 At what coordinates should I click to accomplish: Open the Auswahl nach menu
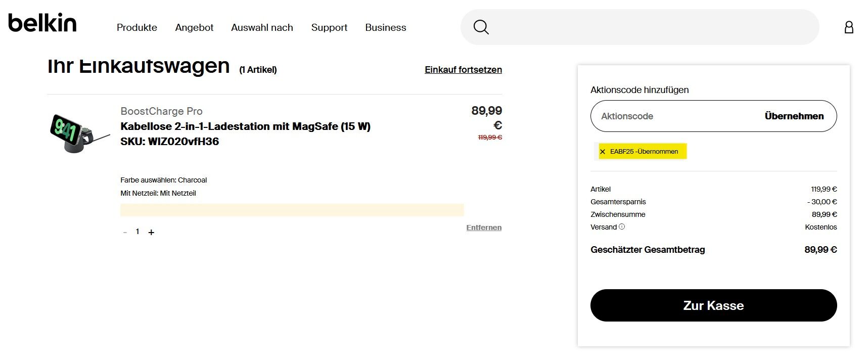point(262,28)
